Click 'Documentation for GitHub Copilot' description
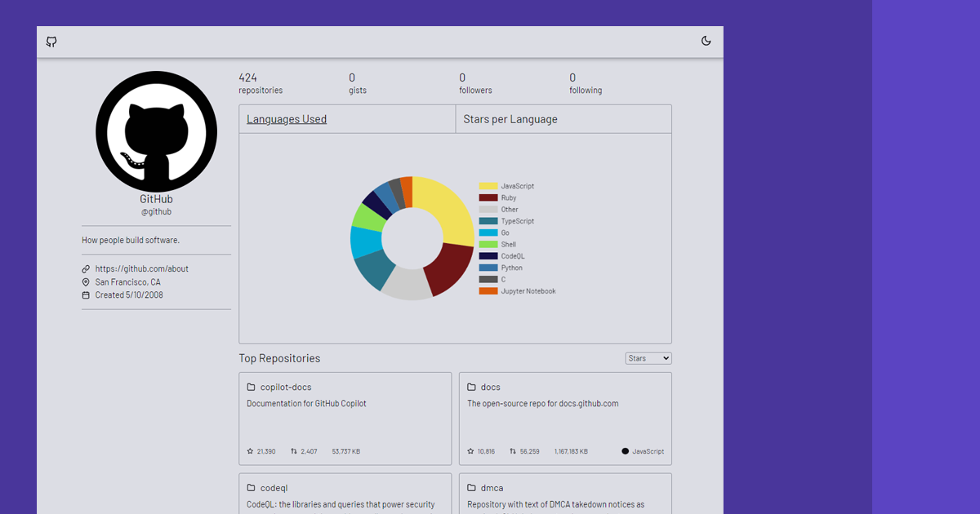This screenshot has width=980, height=514. click(306, 403)
